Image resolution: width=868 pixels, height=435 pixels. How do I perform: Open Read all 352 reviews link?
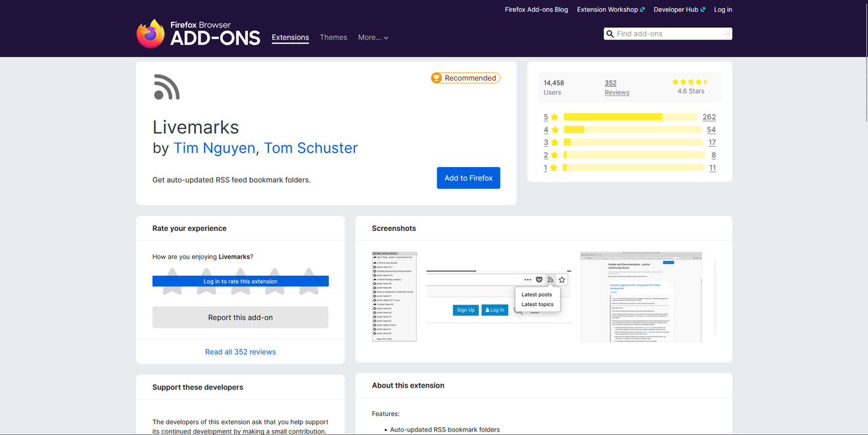(240, 352)
